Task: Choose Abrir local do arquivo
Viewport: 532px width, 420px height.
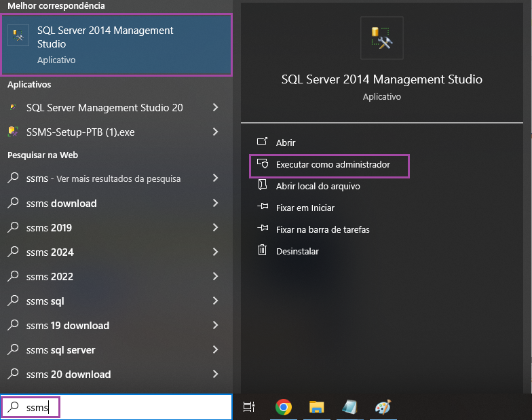Action: click(x=318, y=187)
